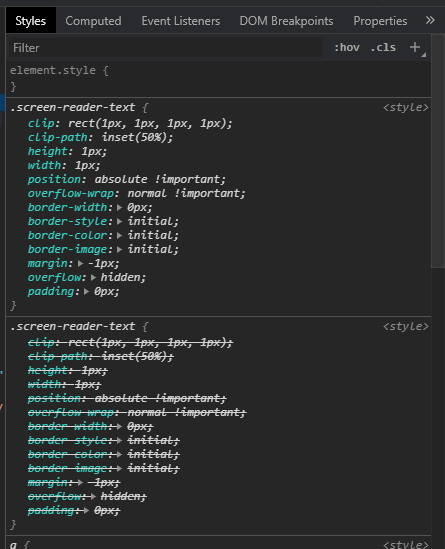This screenshot has width=445, height=549.
Task: Expand active padding shorthand triangle
Action: [x=86, y=291]
